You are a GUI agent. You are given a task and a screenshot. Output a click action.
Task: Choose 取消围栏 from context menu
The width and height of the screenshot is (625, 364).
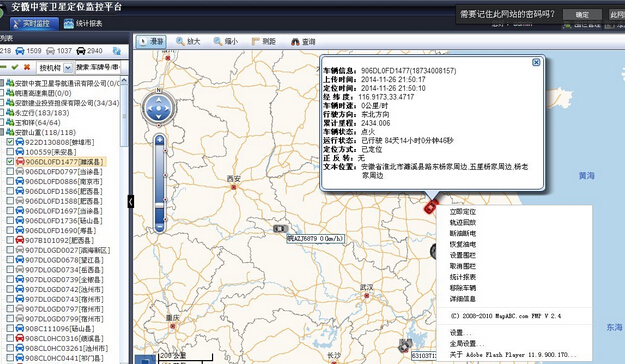click(462, 266)
